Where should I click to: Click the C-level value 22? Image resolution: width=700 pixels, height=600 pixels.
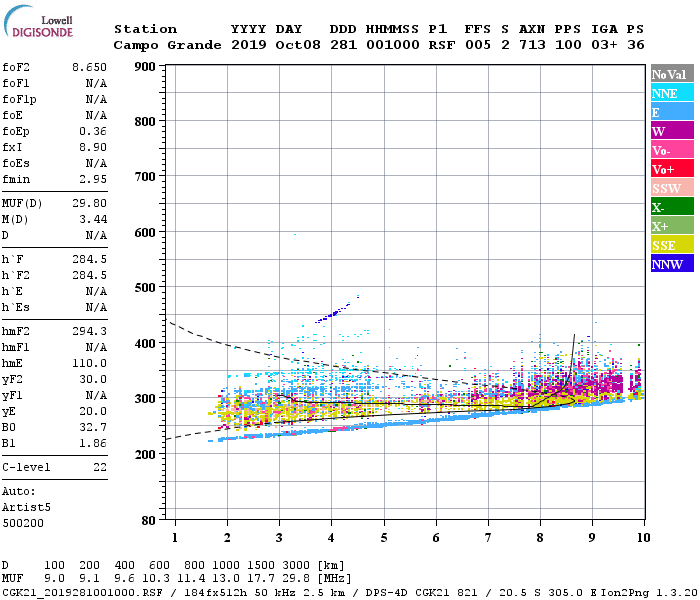click(x=100, y=467)
